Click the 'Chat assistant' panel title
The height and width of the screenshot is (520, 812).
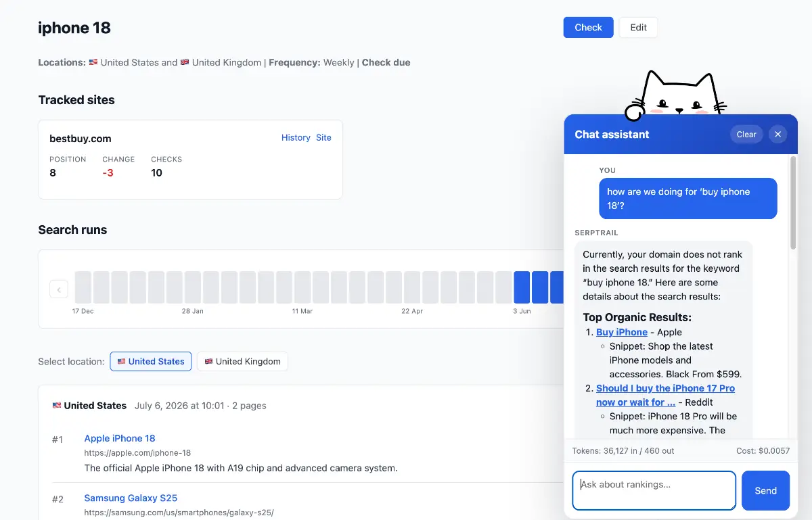(x=612, y=135)
